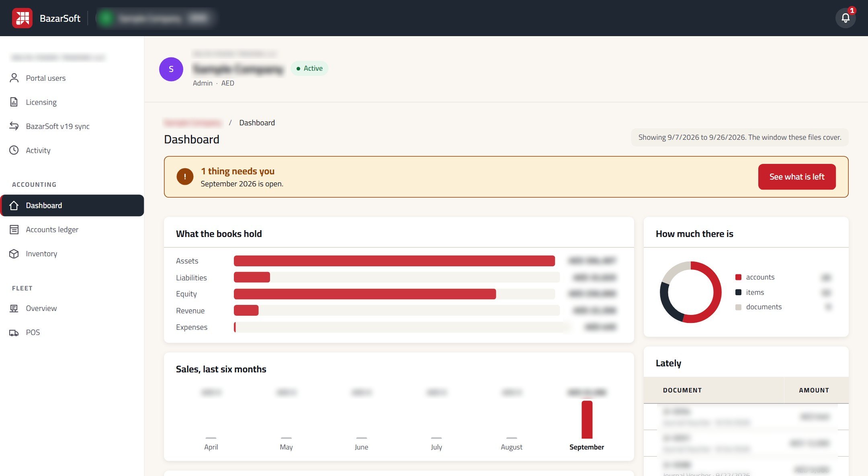
Task: Click the date range 'Showing 9/7/2026' note
Action: 739,137
